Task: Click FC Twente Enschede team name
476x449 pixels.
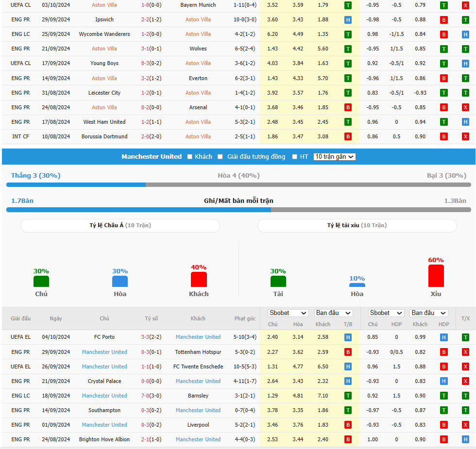Action: coord(198,366)
